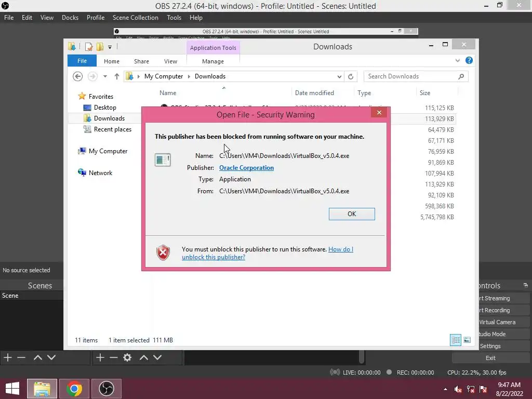
Task: Open OBS View menu
Action: coord(47,18)
